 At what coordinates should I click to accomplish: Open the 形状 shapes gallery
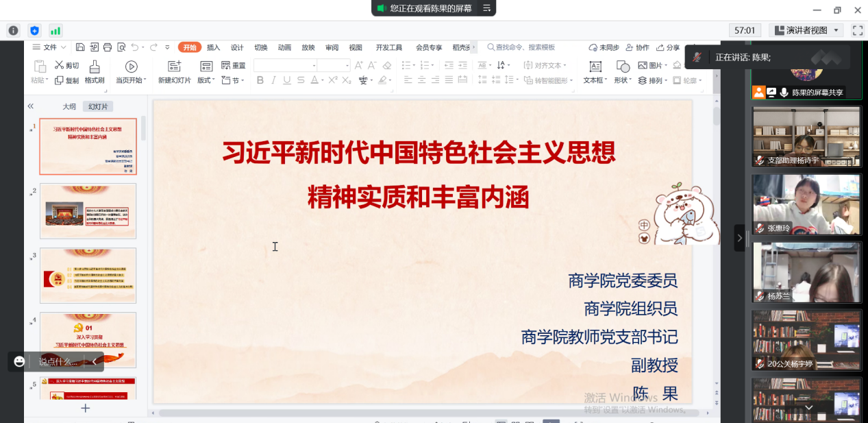point(623,72)
